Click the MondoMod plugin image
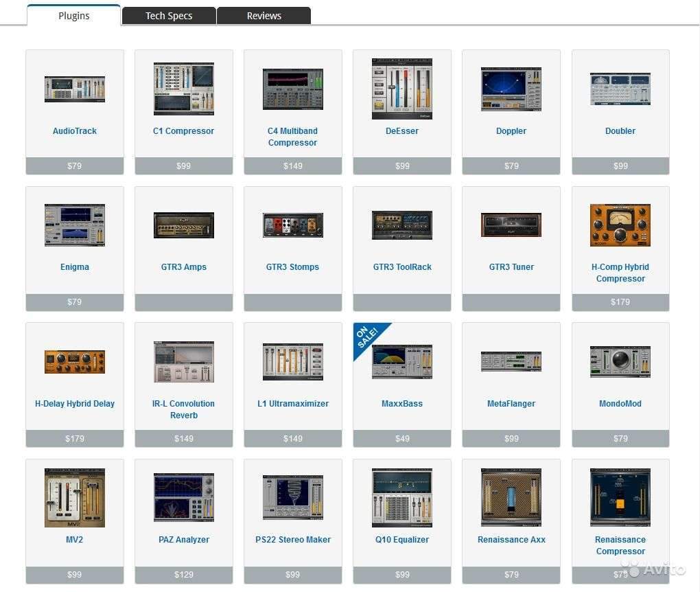 [x=620, y=362]
